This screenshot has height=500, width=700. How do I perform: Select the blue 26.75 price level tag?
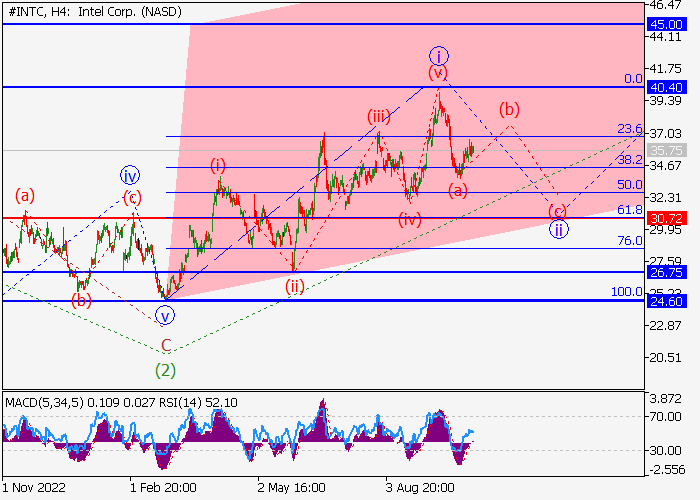[x=666, y=272]
